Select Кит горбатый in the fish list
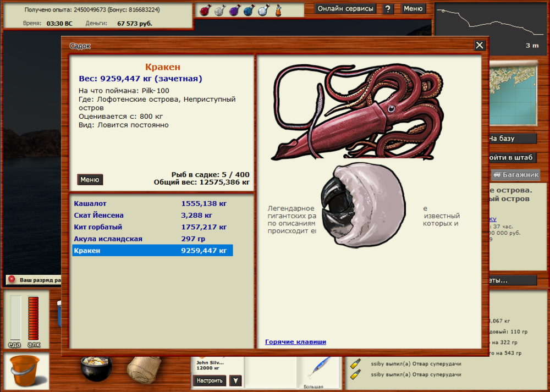Screen dimensions: 550x392 (98, 227)
